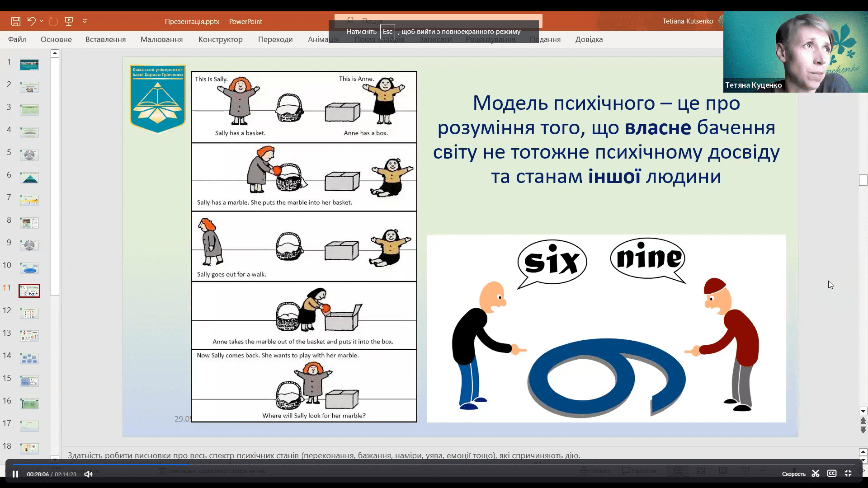Screen dimensions: 868x488
Task: Select slide 11 thumbnail in the sidebar
Action: [29, 291]
